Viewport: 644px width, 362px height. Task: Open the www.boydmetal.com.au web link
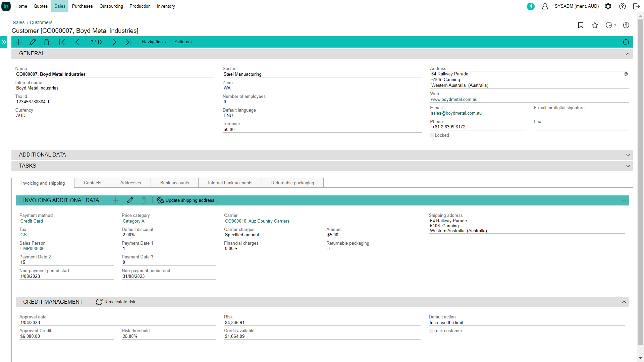click(x=454, y=100)
